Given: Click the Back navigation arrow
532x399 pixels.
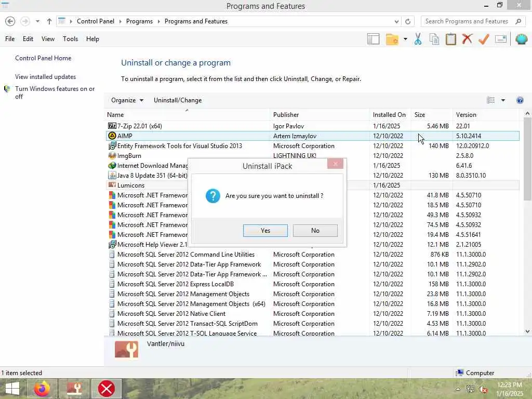Looking at the screenshot, I should (x=10, y=21).
